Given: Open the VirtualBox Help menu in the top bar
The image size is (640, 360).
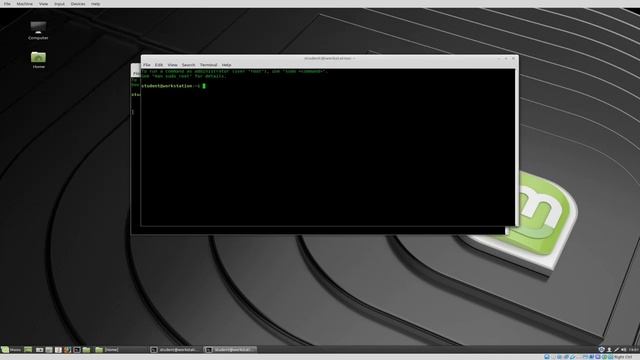Looking at the screenshot, I should (x=96, y=4).
